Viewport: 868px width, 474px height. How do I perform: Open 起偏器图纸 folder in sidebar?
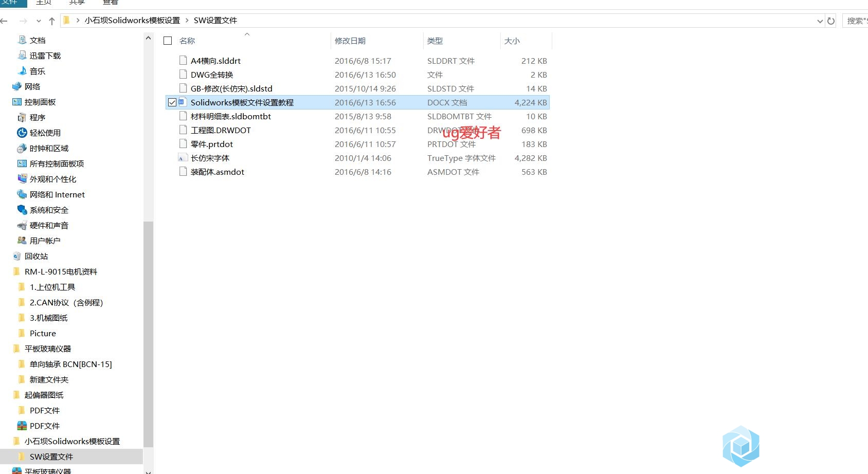(44, 395)
